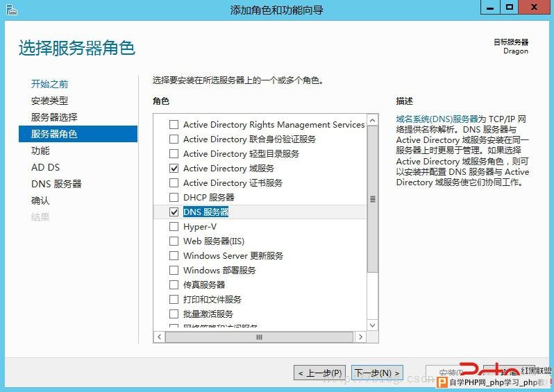The height and width of the screenshot is (392, 554).
Task: Tick the Web 服务器(IIS) checkbox
Action: click(x=174, y=241)
